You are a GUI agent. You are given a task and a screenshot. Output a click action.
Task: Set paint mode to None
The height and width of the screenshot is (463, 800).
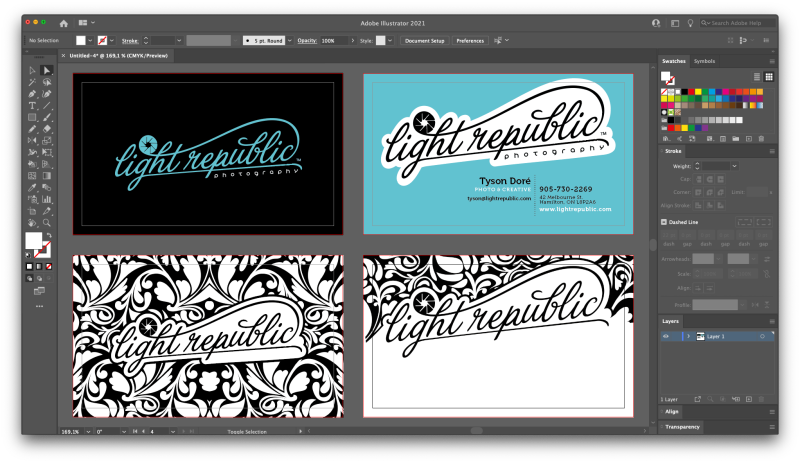[49, 266]
